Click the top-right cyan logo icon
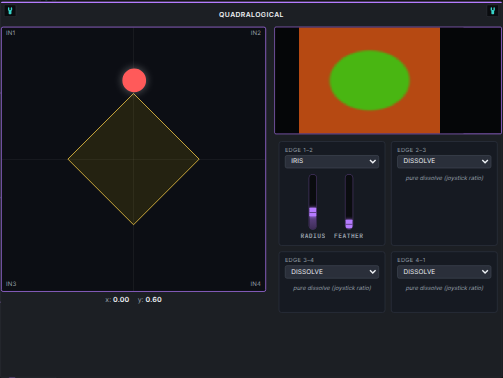The height and width of the screenshot is (378, 503). (x=492, y=11)
